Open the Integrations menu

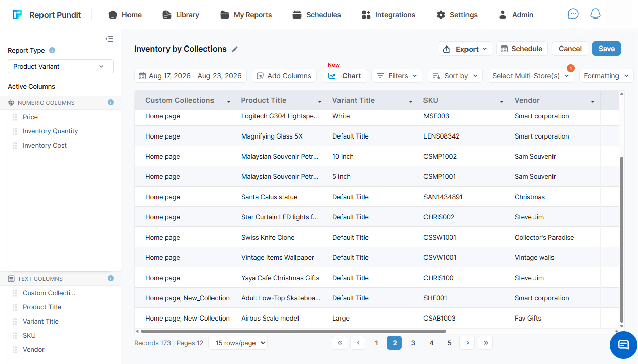coord(389,15)
